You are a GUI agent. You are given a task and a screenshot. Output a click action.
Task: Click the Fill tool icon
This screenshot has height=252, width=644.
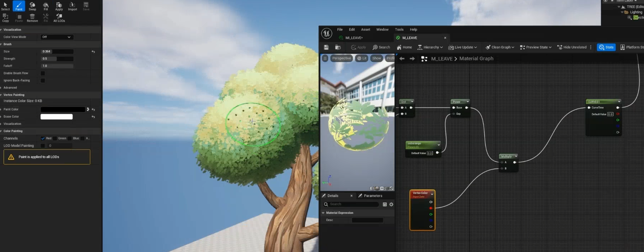(46, 6)
